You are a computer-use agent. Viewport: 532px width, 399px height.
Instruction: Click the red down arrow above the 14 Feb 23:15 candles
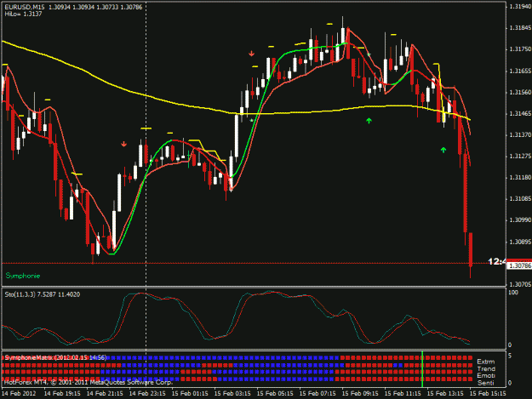click(x=123, y=144)
